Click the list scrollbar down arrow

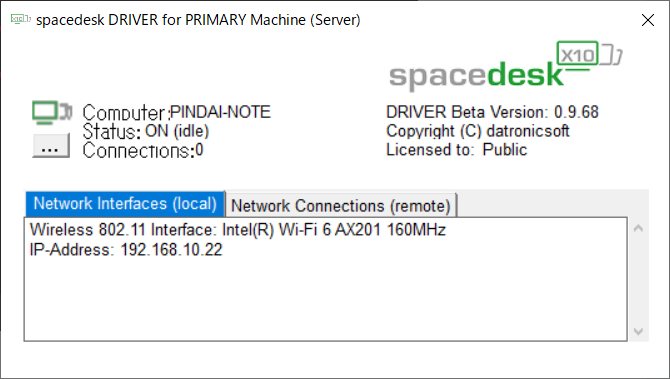pyautogui.click(x=638, y=331)
